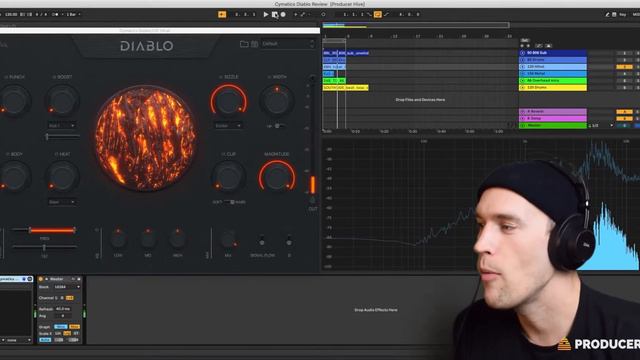Click the High band knob
Screen dimensions: 640x360
point(177,239)
